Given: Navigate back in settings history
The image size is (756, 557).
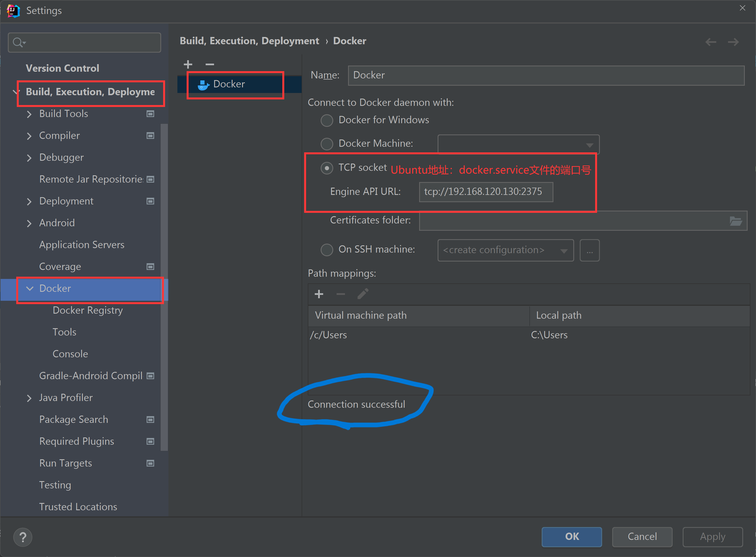Looking at the screenshot, I should point(711,42).
